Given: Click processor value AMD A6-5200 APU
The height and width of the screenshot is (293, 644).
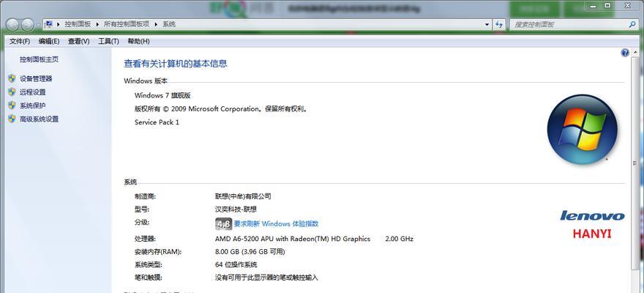Looking at the screenshot, I should point(293,239).
